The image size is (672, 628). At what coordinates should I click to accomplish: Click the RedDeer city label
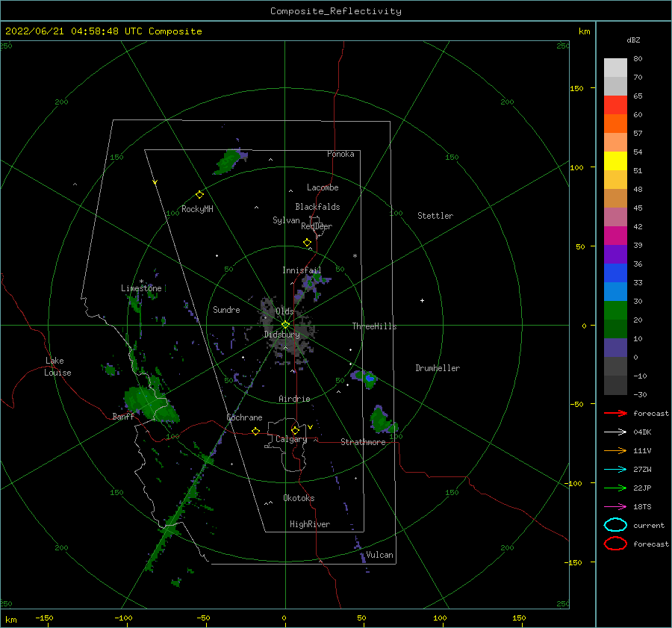[317, 226]
